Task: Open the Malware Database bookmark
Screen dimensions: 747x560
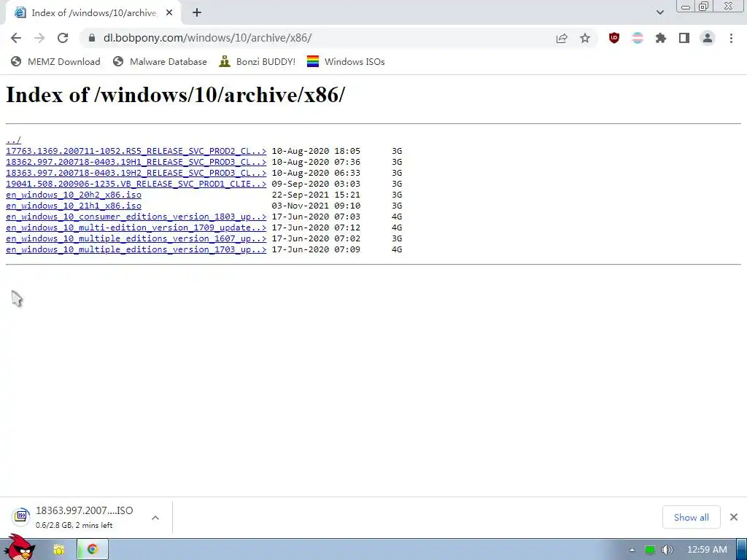Action: [x=160, y=61]
